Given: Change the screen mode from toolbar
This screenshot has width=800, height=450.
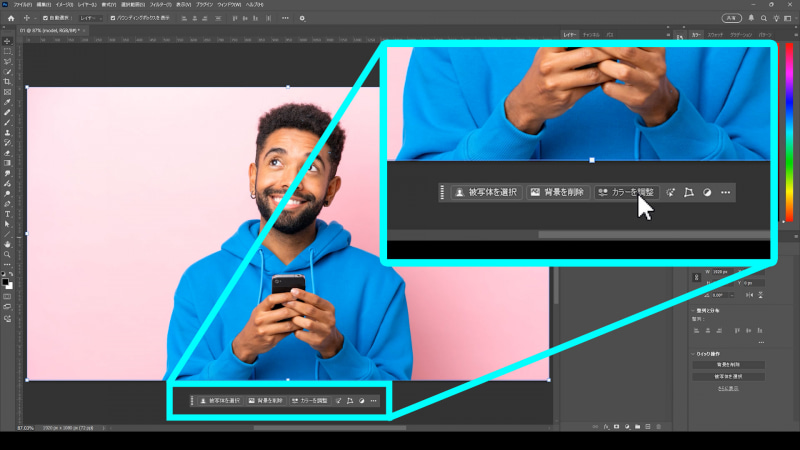Looking at the screenshot, I should 7,307.
